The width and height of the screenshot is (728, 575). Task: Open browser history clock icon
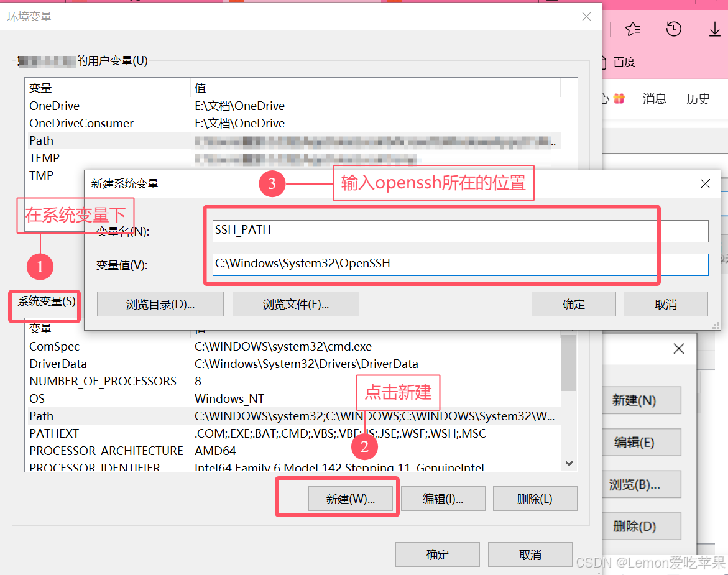click(673, 29)
